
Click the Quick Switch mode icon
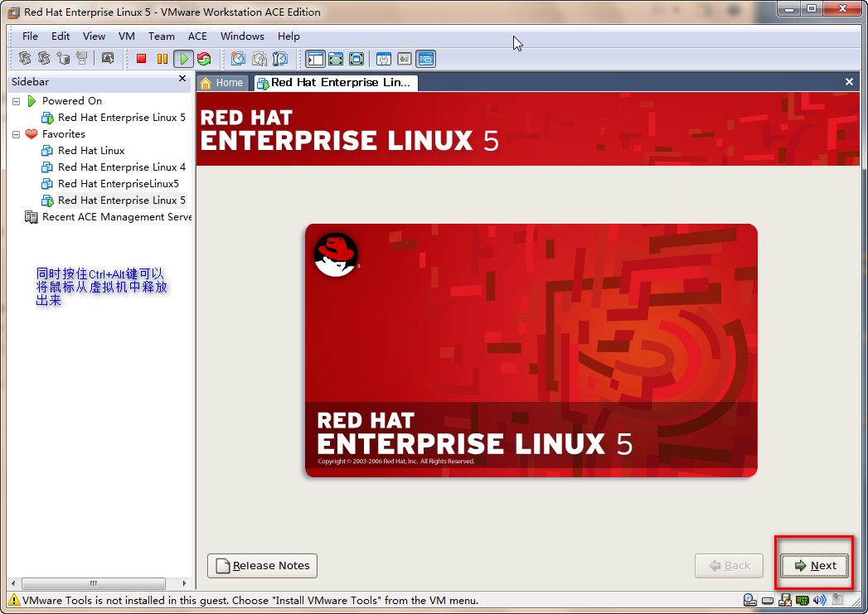tap(336, 59)
